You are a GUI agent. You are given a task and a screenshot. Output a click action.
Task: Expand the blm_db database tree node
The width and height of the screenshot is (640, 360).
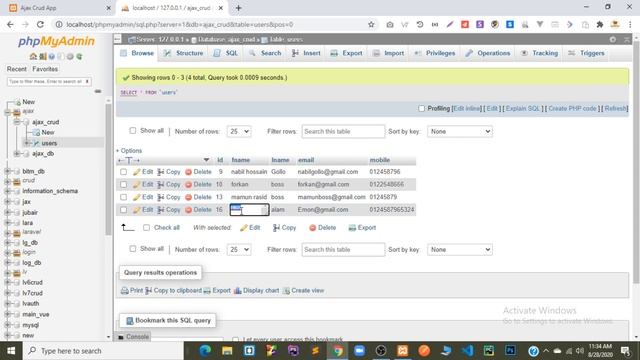7,171
